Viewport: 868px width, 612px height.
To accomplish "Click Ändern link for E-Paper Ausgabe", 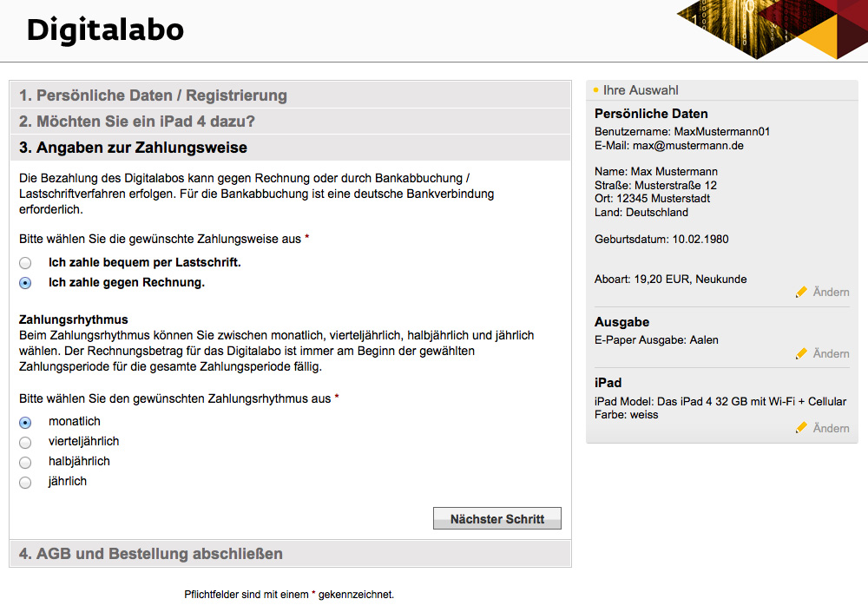I will [x=831, y=354].
